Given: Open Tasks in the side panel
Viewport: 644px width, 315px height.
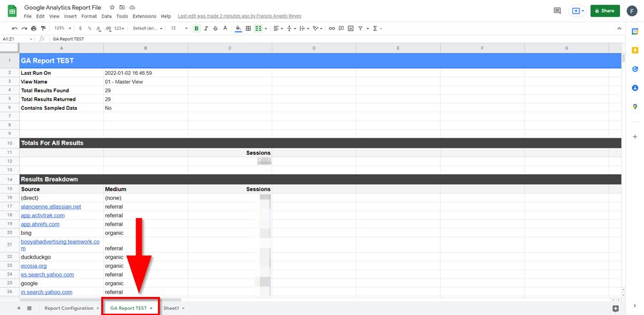Looking at the screenshot, I should (x=635, y=69).
